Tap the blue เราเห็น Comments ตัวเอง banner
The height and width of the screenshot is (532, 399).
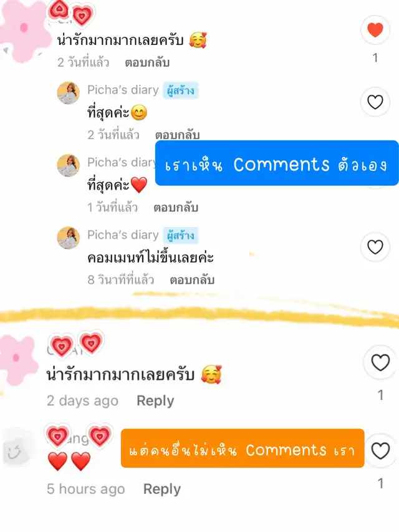tap(277, 163)
